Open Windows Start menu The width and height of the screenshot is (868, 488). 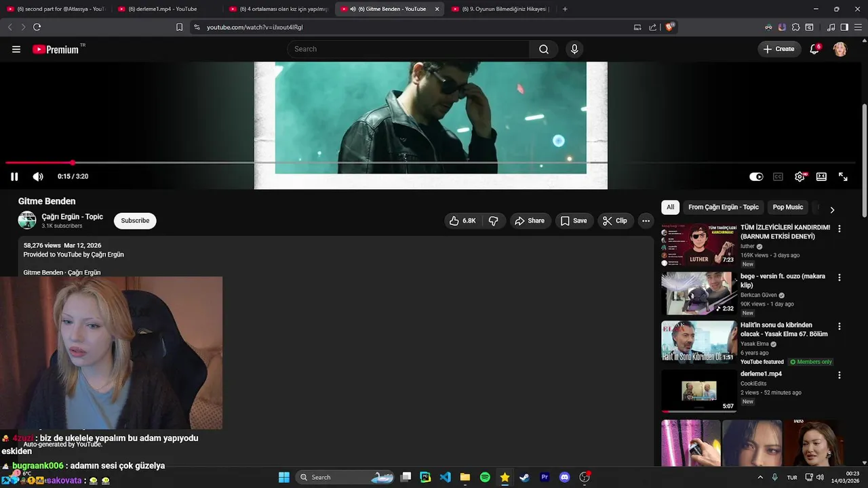[x=284, y=477]
